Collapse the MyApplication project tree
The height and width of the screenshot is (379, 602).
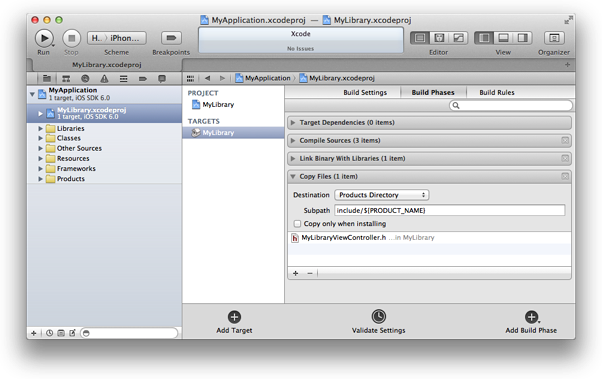(32, 94)
